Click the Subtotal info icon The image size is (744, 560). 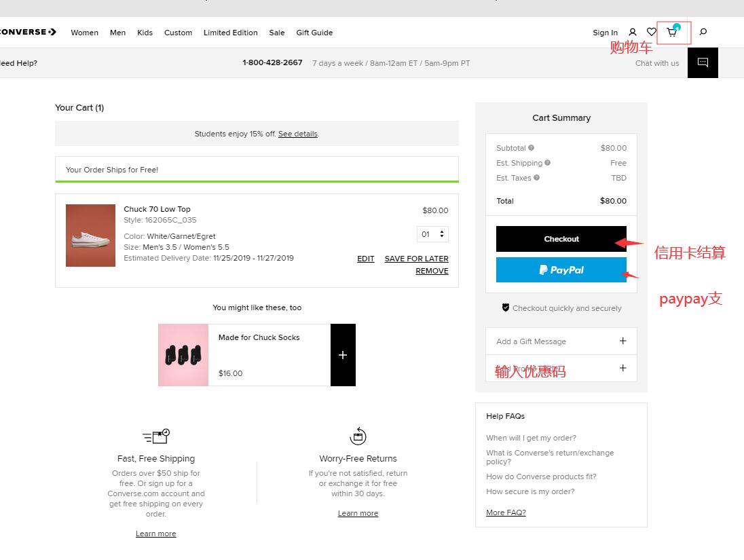[532, 148]
